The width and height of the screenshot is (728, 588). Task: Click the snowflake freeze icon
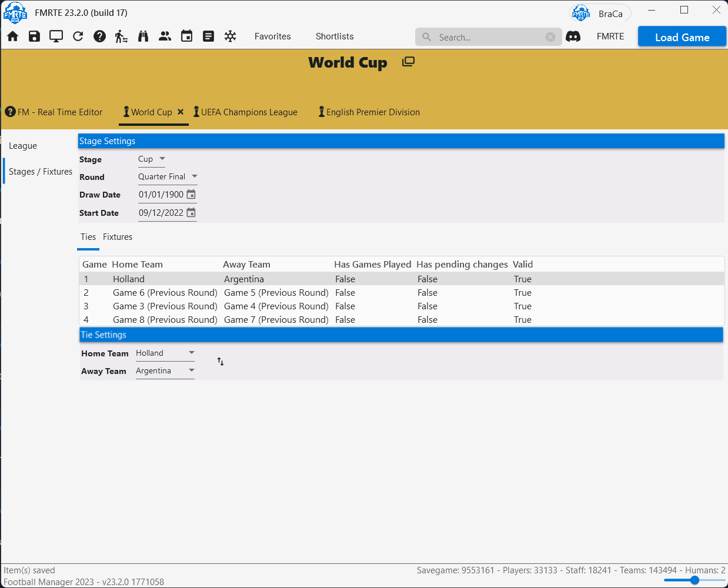(x=230, y=36)
